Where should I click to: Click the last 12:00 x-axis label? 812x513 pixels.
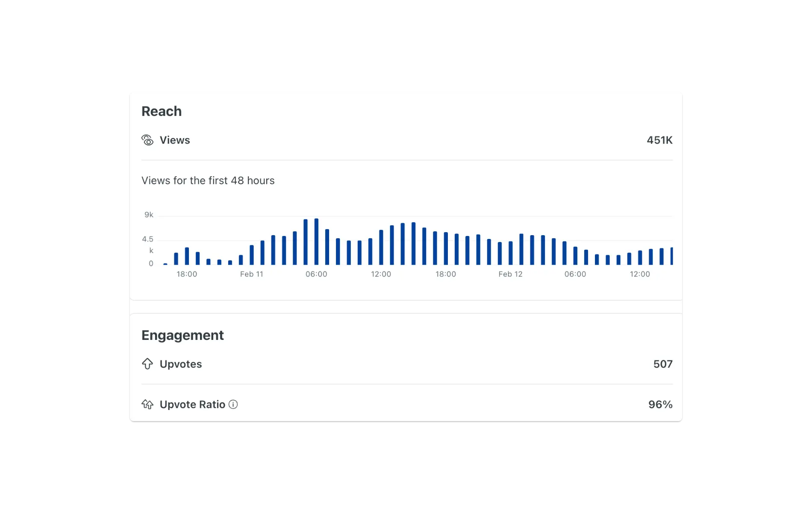tap(640, 274)
